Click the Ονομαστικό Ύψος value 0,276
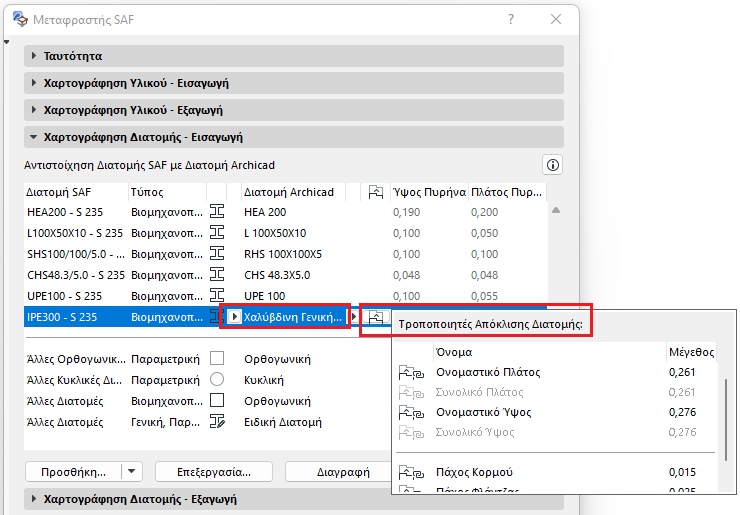Image resolution: width=740 pixels, height=515 pixels. coord(682,412)
